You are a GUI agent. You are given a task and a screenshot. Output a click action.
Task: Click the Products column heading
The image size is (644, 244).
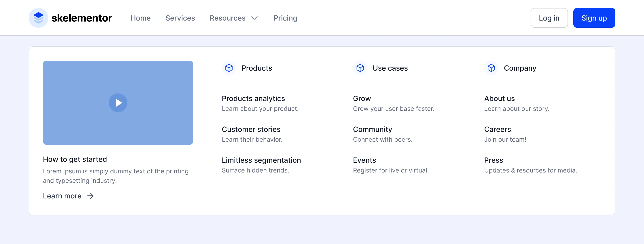(x=256, y=68)
